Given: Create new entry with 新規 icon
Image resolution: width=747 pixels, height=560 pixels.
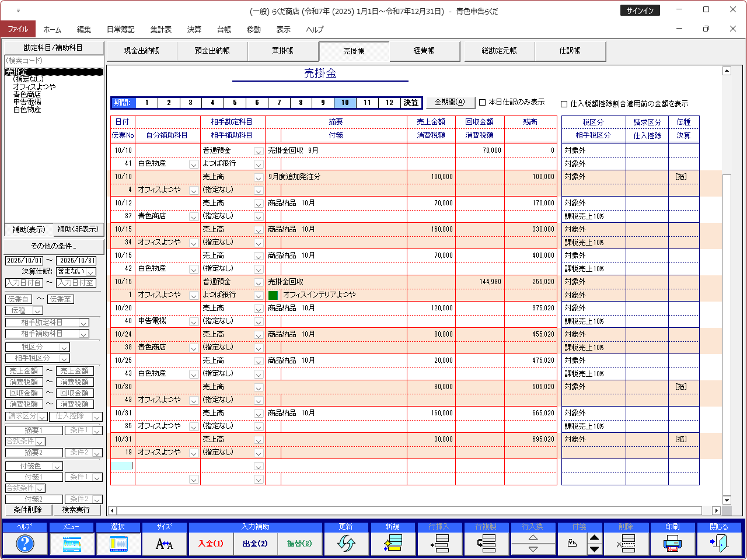Looking at the screenshot, I should coord(393,544).
